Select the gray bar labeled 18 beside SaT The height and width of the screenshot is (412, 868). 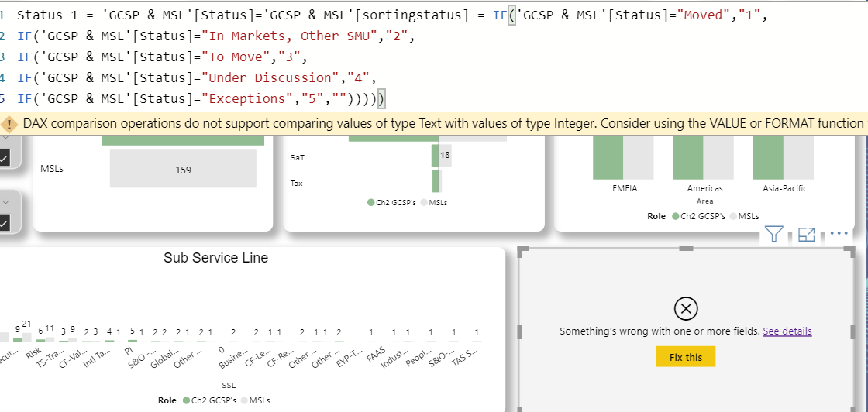pyautogui.click(x=445, y=156)
